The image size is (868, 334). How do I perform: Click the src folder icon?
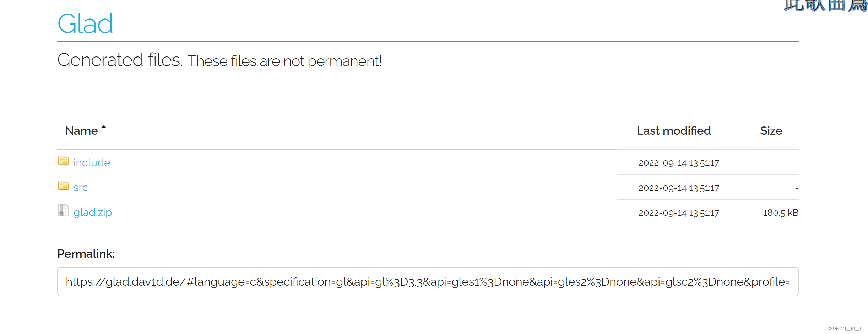(x=63, y=186)
